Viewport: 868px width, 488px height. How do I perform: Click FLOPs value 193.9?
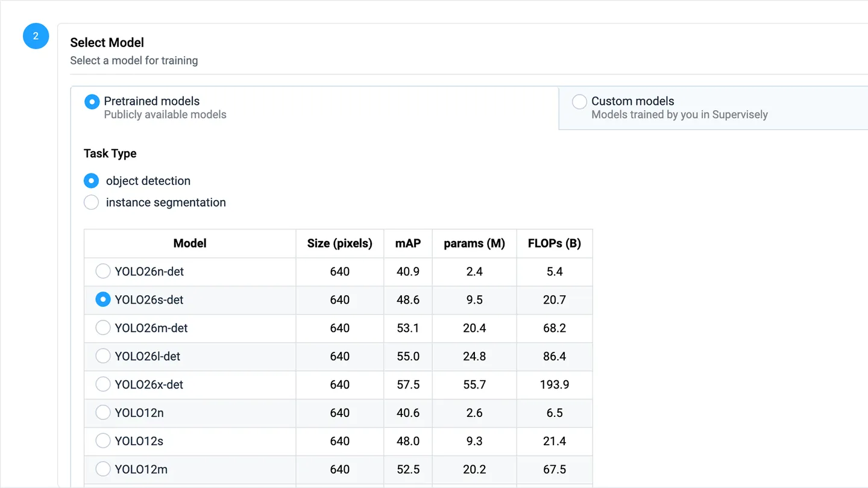point(555,385)
